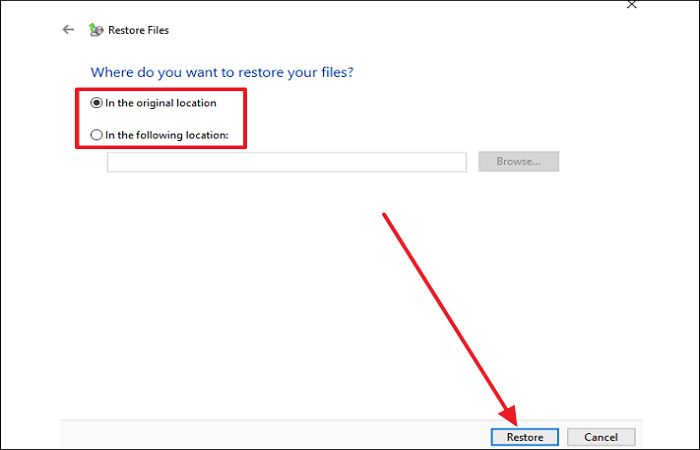The height and width of the screenshot is (450, 700).
Task: Click the left end of the location path box
Action: click(115, 162)
